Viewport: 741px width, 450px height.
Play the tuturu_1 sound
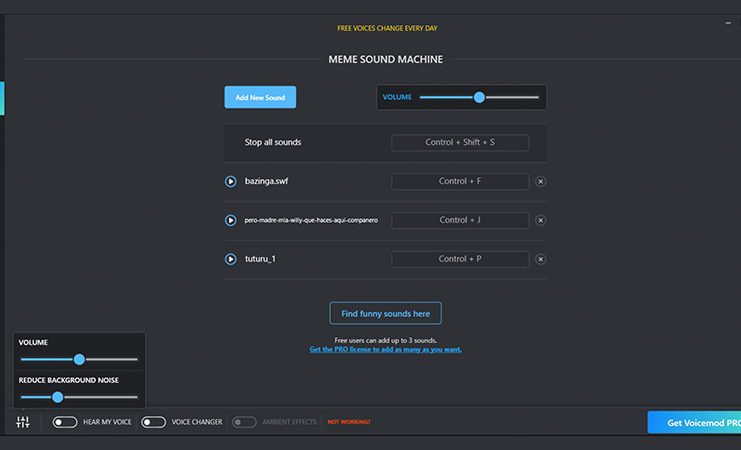(231, 259)
